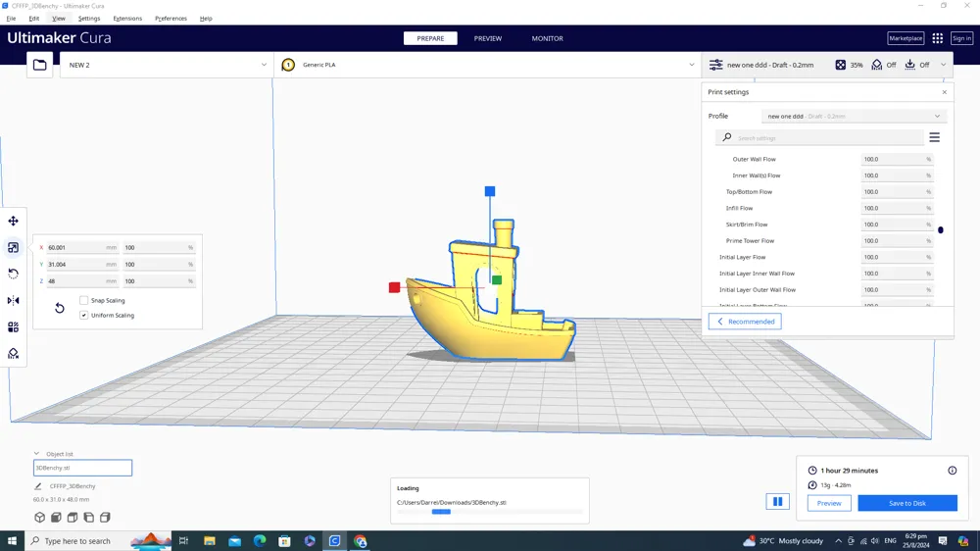Image resolution: width=980 pixels, height=551 pixels.
Task: Switch to right side view icon
Action: (x=105, y=518)
